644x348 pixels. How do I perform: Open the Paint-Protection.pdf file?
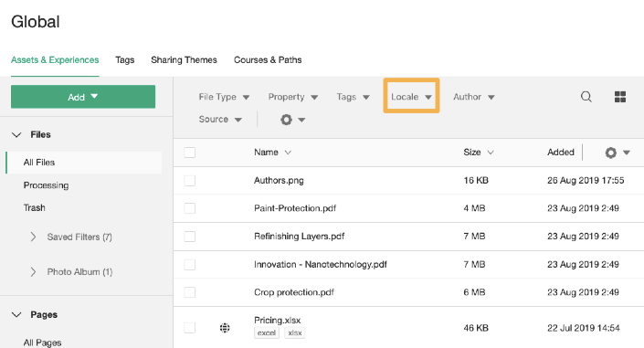[x=295, y=208]
